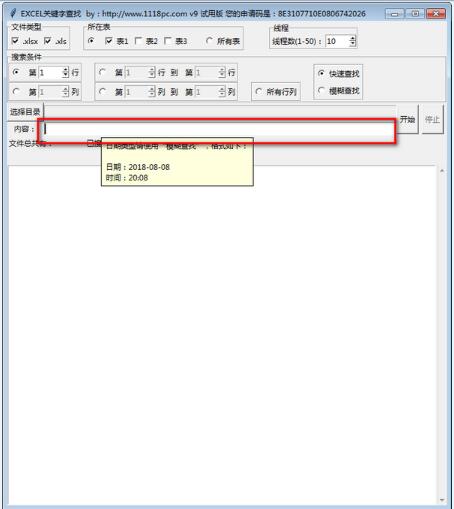The height and width of the screenshot is (509, 454).
Task: Maximize the EXCEL关键字查找 window
Action: click(x=415, y=14)
